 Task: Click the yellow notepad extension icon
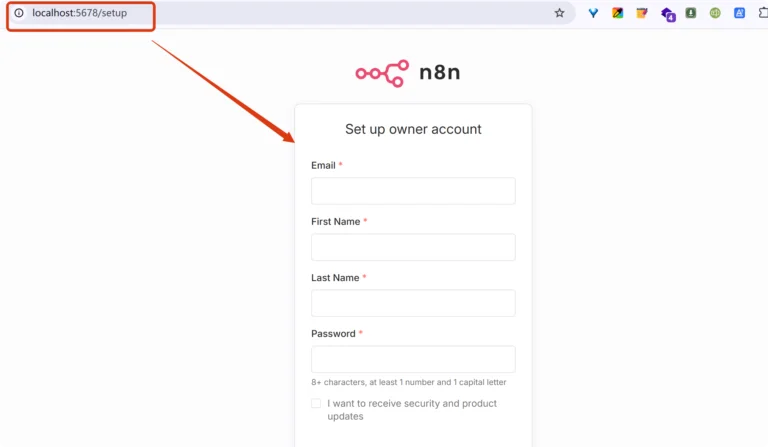tap(642, 13)
